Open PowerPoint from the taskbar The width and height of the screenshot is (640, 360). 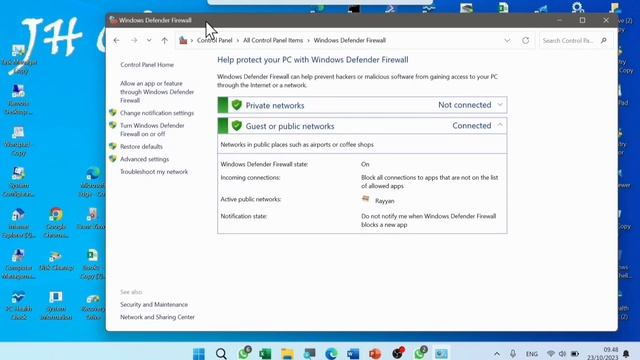click(x=375, y=353)
